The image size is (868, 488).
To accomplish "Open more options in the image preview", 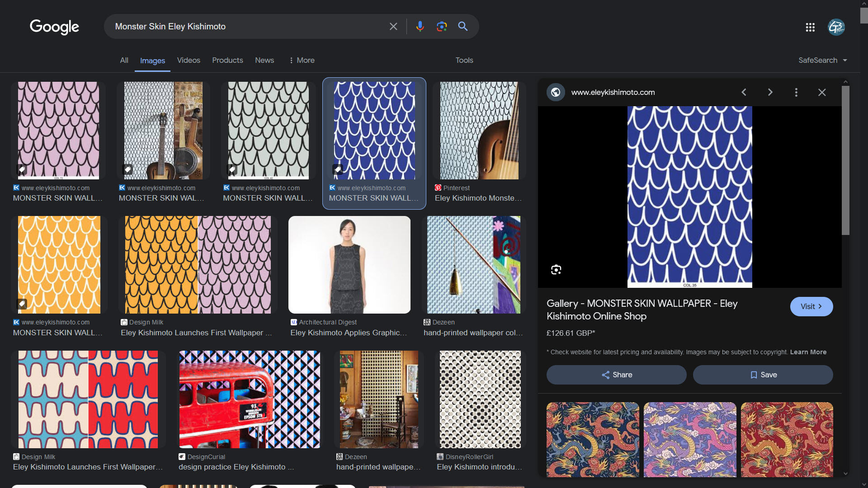I will (796, 92).
